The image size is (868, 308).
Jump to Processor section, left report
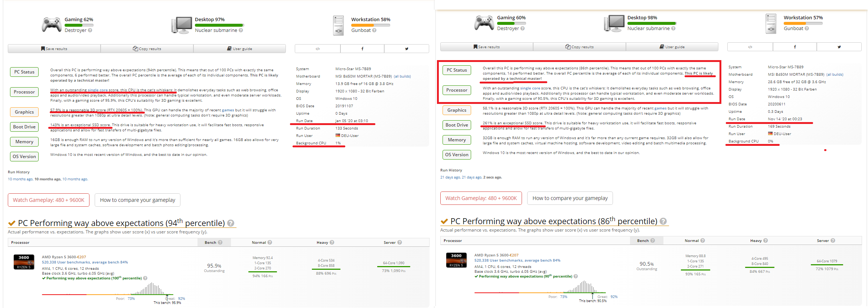click(24, 92)
